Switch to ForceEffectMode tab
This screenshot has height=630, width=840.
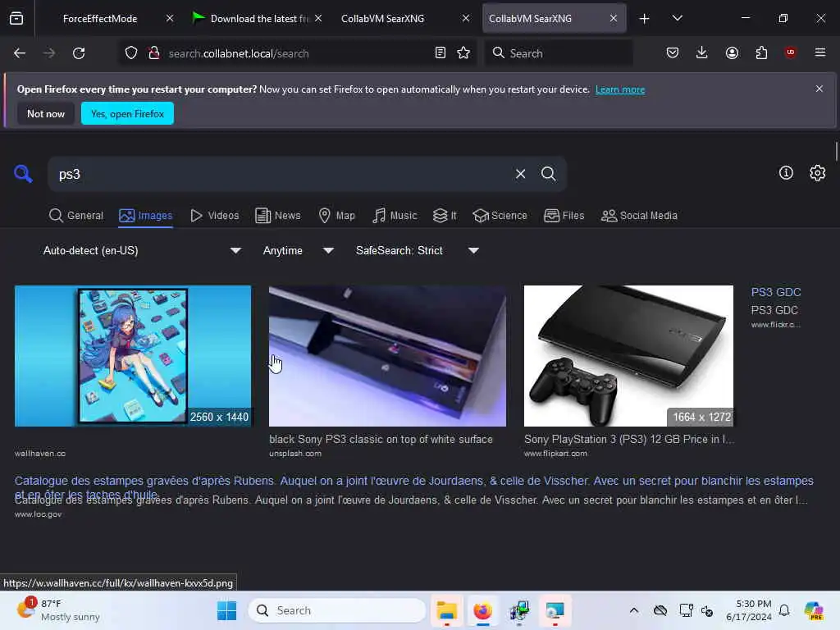(100, 19)
